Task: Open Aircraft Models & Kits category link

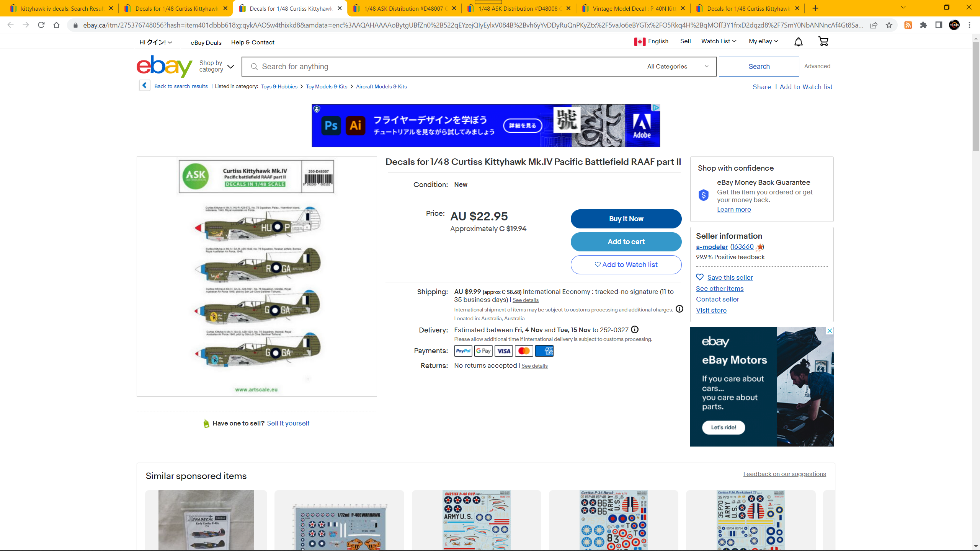Action: [381, 86]
